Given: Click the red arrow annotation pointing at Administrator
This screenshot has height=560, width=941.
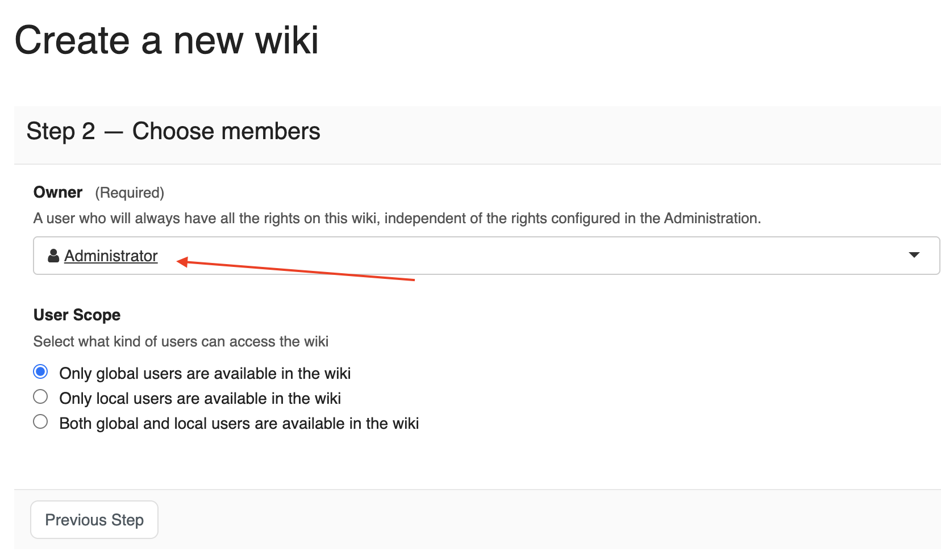Looking at the screenshot, I should click(295, 270).
